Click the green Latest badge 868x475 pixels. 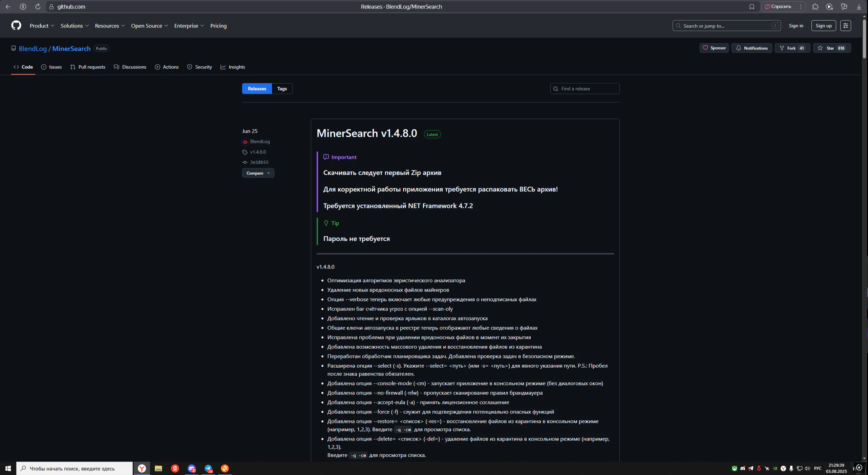432,134
